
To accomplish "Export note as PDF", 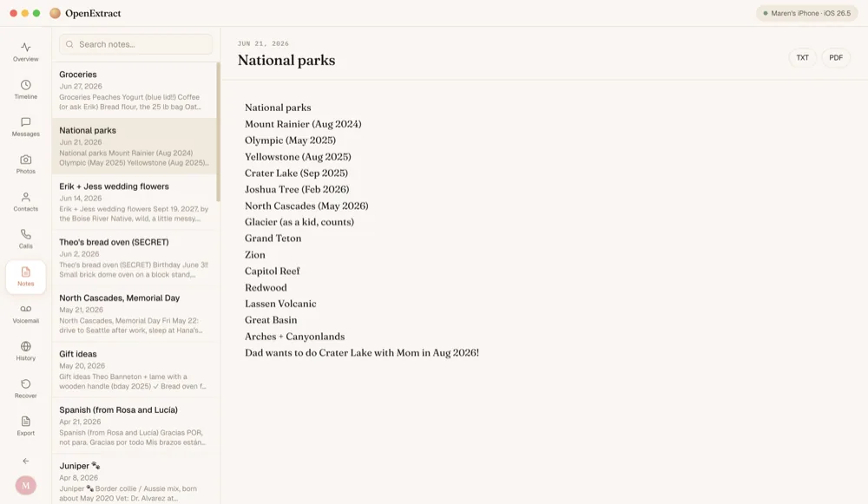I will click(835, 57).
